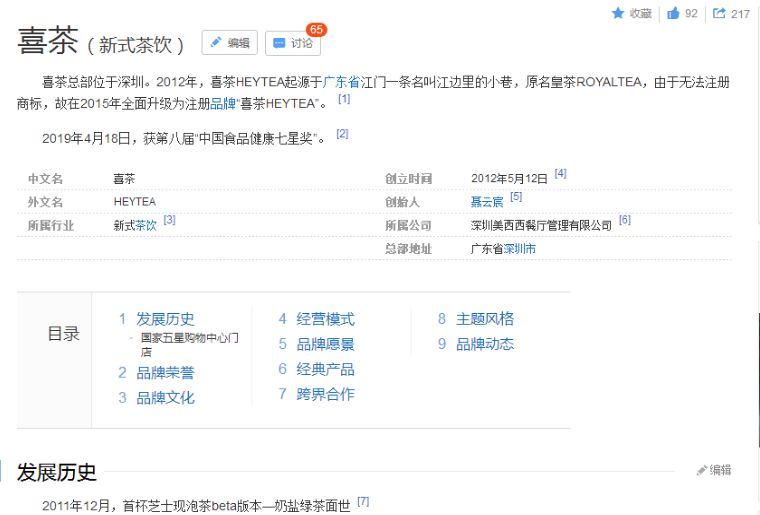Click reference [6] beside company name

625,220
